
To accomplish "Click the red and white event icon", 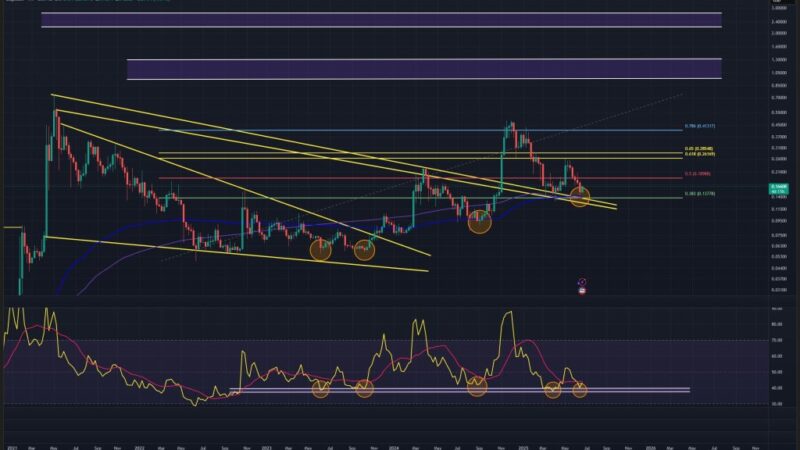I will pyautogui.click(x=582, y=291).
